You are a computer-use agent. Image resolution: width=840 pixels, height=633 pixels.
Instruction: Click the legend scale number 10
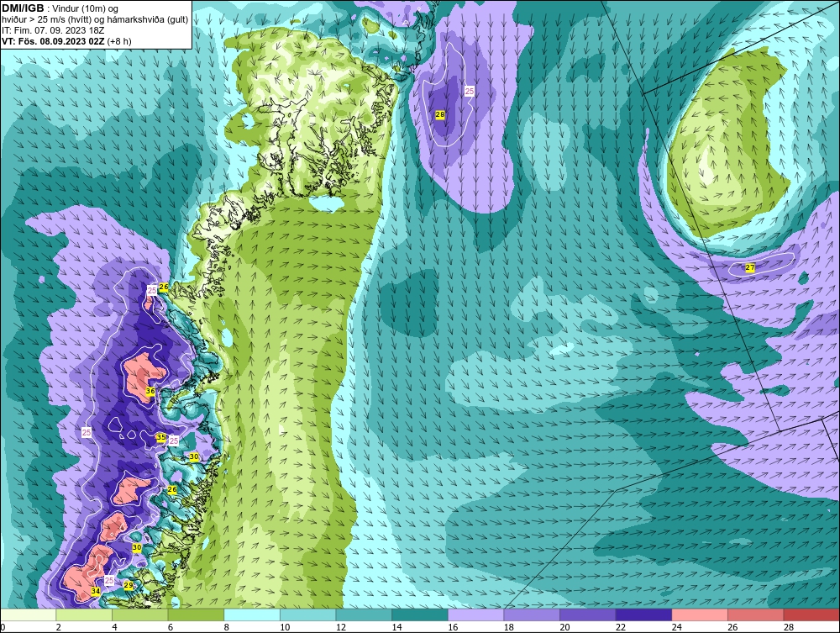point(285,627)
